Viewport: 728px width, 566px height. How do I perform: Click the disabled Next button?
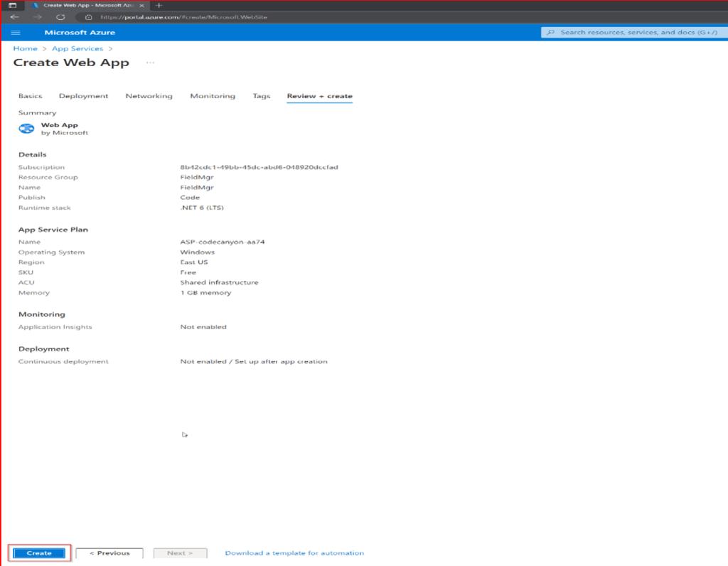(180, 553)
